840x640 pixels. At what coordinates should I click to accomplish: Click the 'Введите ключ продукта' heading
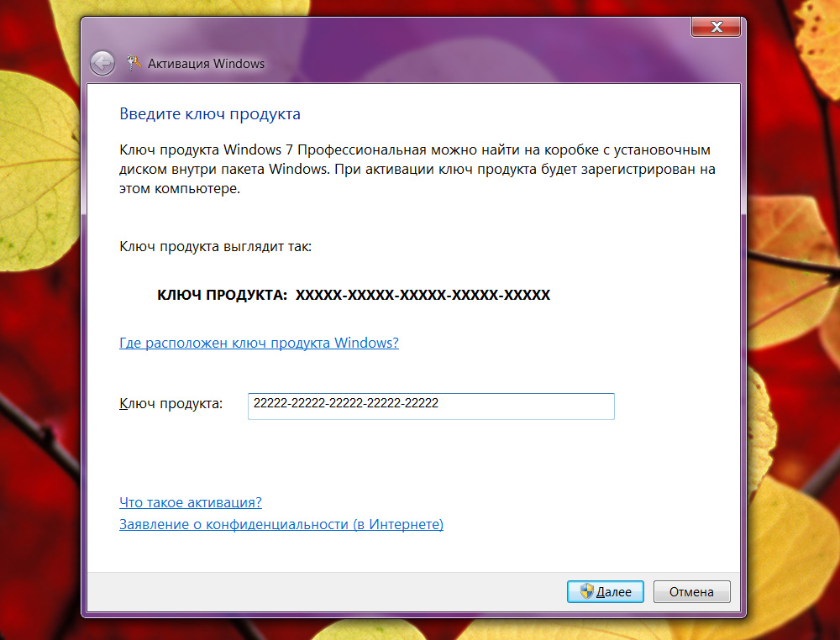[209, 114]
